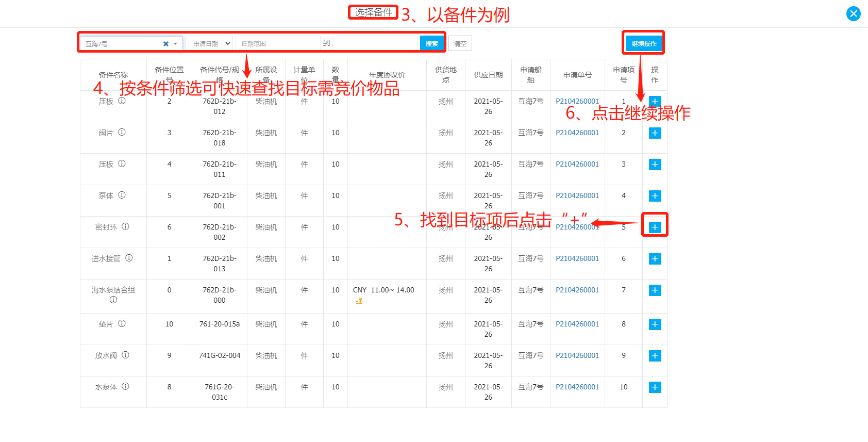Add 垫片 row with plus icon

coord(655,324)
